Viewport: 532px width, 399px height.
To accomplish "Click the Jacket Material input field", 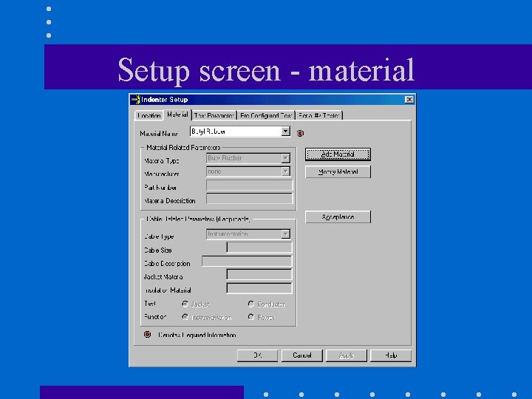I will pos(259,274).
